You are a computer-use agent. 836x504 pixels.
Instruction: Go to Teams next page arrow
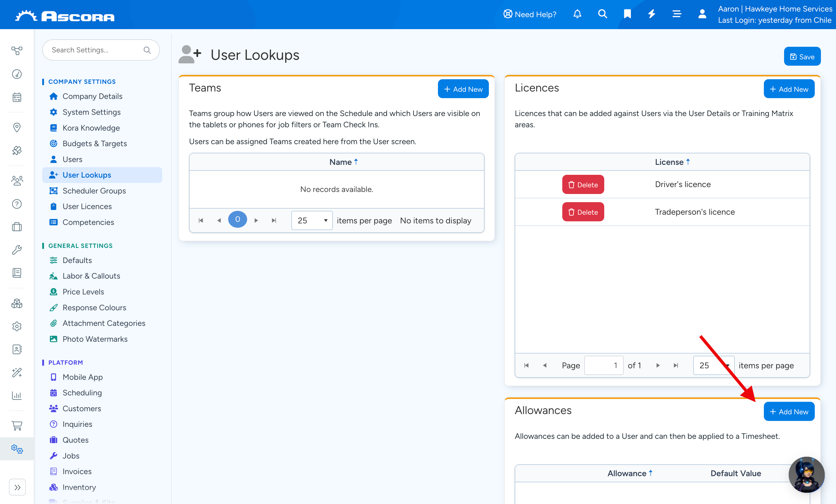coord(256,221)
